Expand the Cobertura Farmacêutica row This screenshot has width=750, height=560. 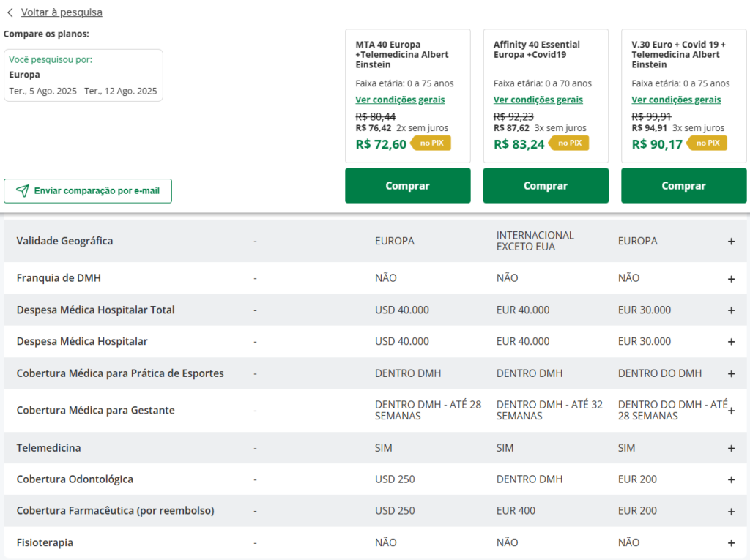coord(731,512)
